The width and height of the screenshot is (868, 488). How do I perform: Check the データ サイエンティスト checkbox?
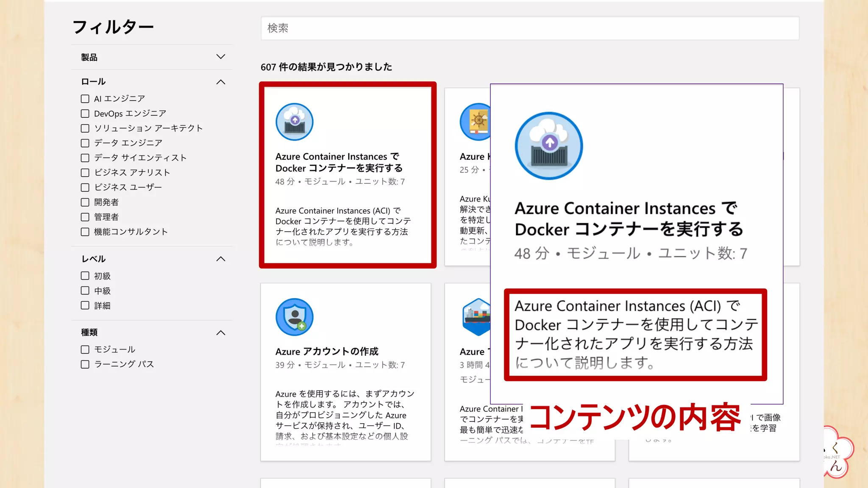coord(85,158)
